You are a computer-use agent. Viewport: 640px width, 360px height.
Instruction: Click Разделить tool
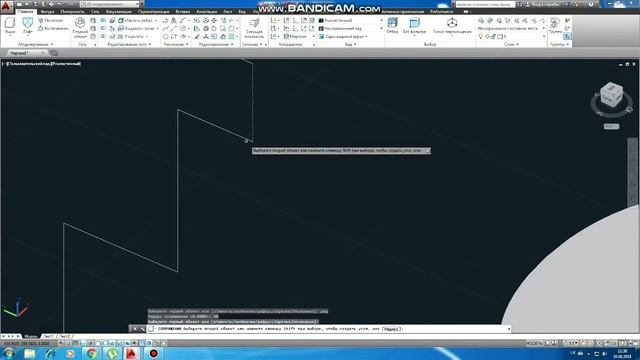133,37
